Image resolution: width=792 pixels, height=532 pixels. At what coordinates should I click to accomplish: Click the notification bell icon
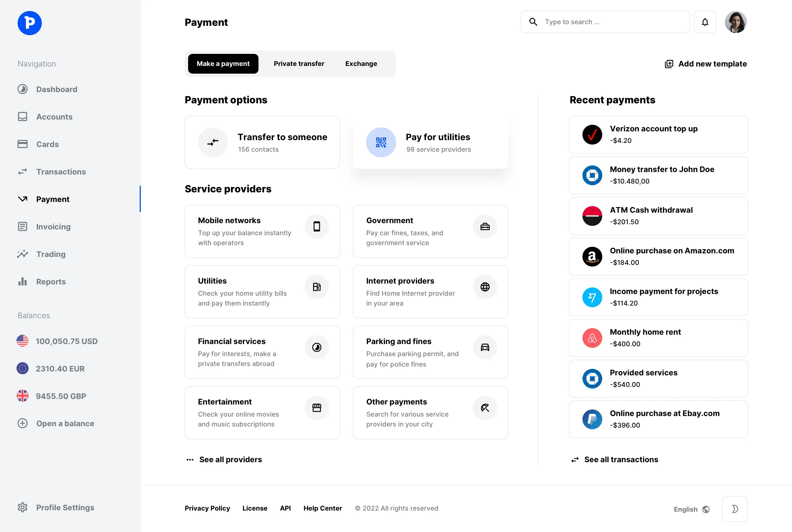pos(705,22)
